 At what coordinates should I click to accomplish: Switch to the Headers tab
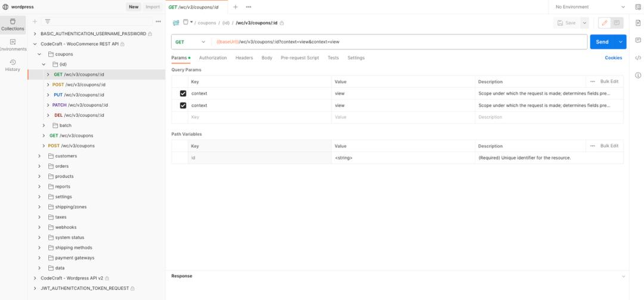[x=244, y=58]
